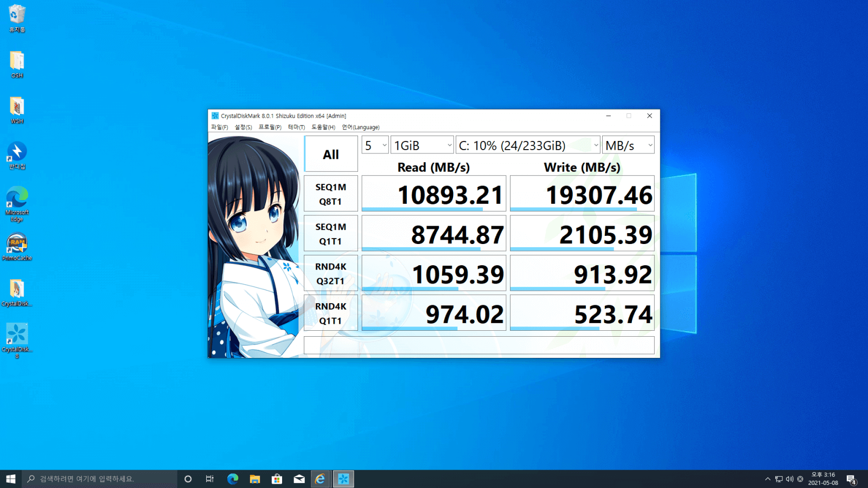Open Edge from the taskbar

pyautogui.click(x=233, y=479)
